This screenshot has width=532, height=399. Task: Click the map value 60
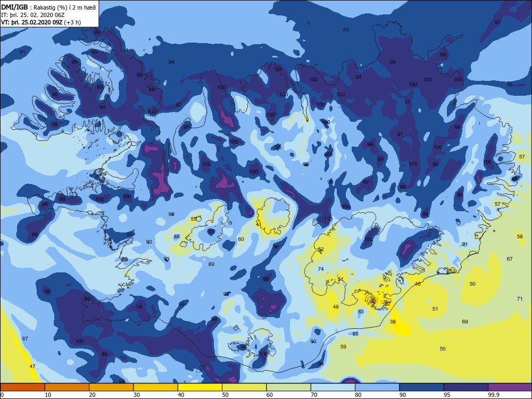point(241,239)
